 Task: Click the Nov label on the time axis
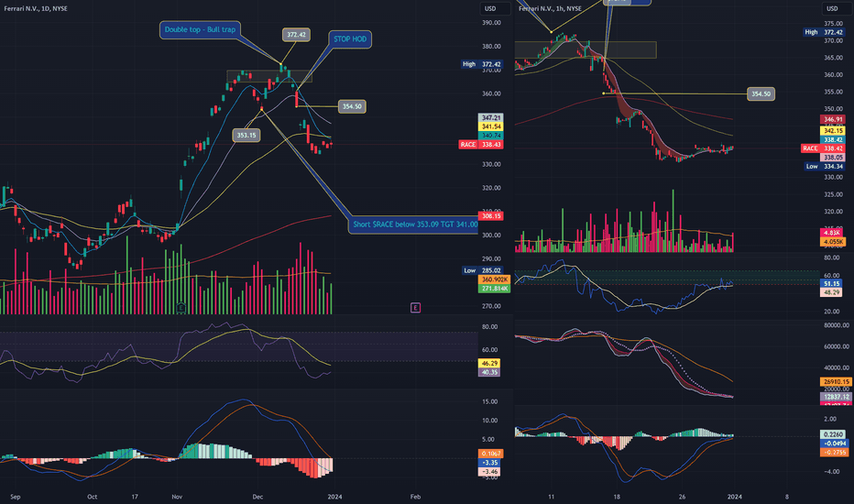pos(177,497)
